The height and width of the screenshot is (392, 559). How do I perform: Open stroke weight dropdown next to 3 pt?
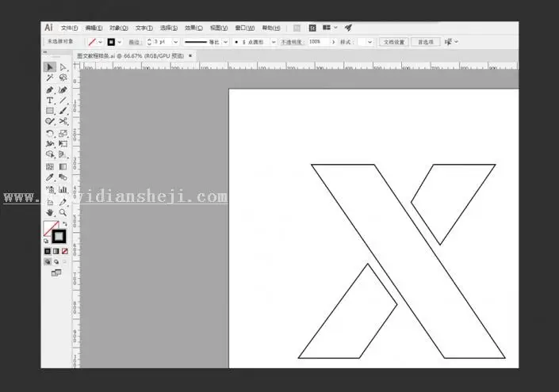click(x=175, y=42)
